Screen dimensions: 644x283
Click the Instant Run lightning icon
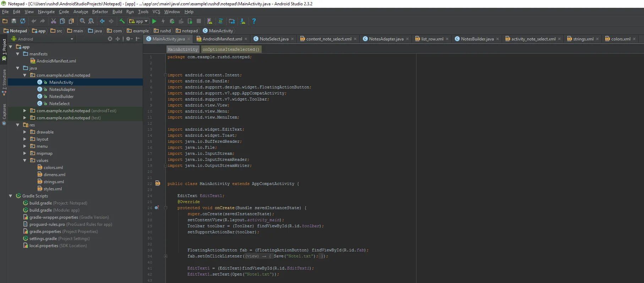click(163, 21)
